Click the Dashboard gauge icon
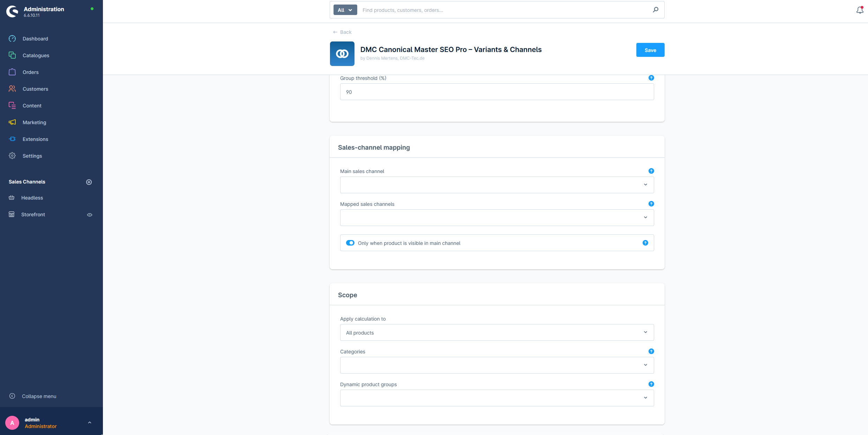The height and width of the screenshot is (435, 868). [12, 38]
